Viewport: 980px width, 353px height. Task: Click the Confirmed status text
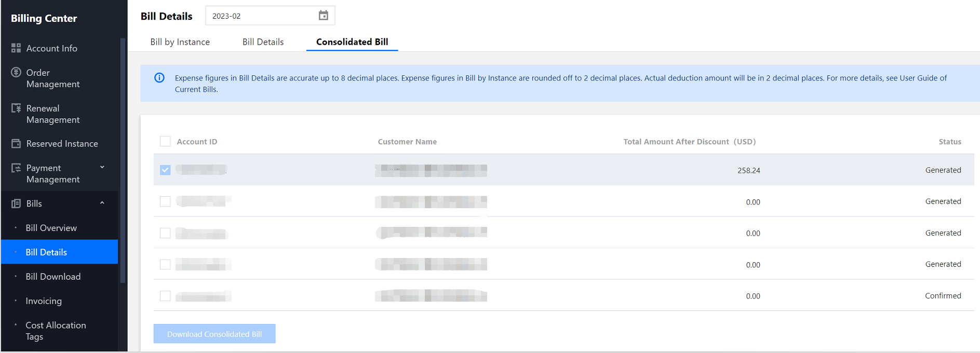[943, 296]
